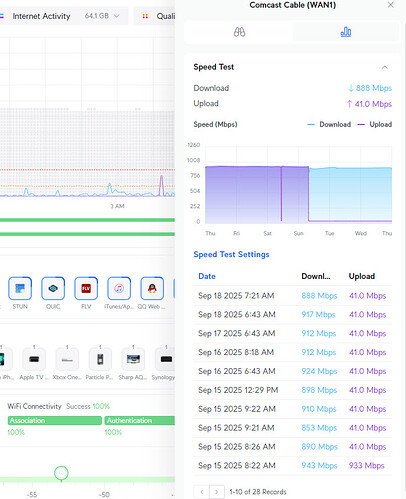
Task: Select Sep 18 2025 6:43 AM record
Action: [292, 315]
